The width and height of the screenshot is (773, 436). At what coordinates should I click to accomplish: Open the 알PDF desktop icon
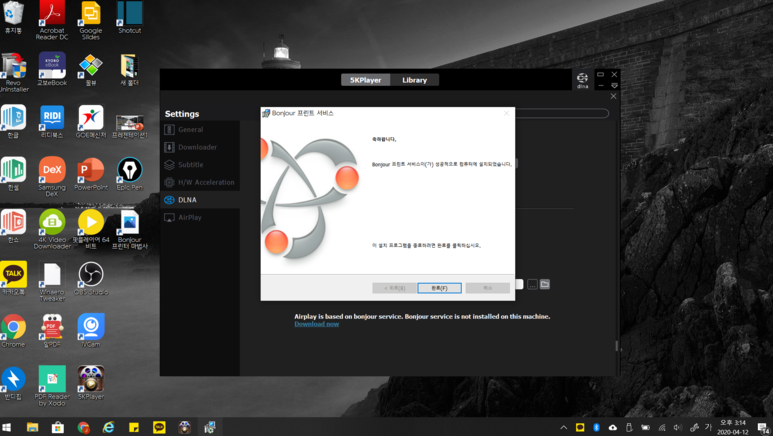point(52,330)
